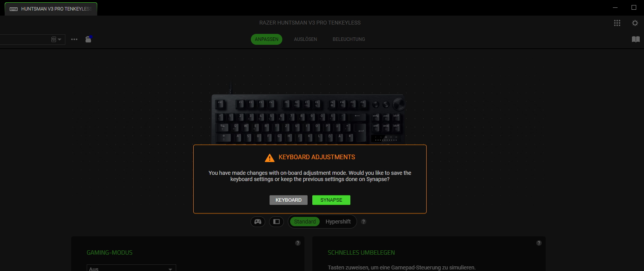Viewport: 644px width, 271px height.
Task: Open Gaming-Modus help question mark
Action: click(298, 243)
